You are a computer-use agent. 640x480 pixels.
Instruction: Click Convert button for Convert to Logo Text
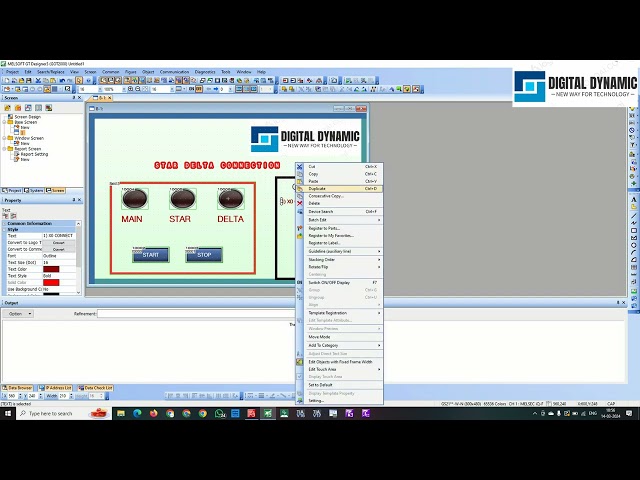(x=59, y=242)
